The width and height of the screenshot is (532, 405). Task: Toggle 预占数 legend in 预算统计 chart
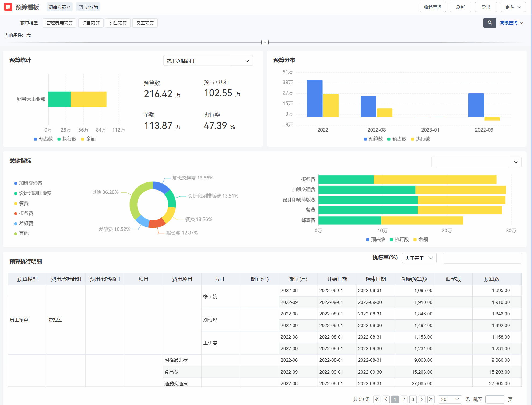coord(43,139)
